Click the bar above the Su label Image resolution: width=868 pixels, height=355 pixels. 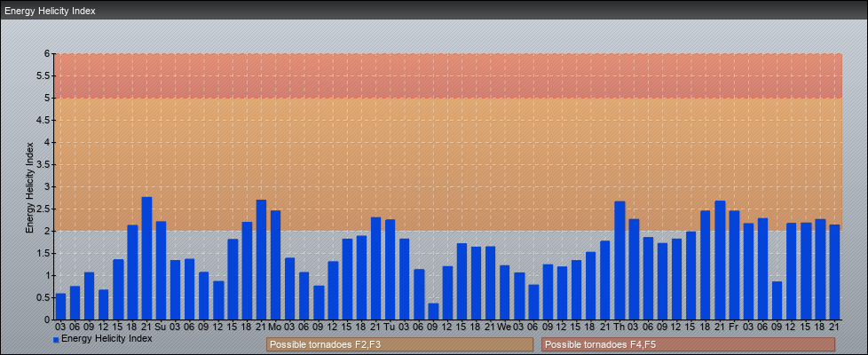pos(162,271)
